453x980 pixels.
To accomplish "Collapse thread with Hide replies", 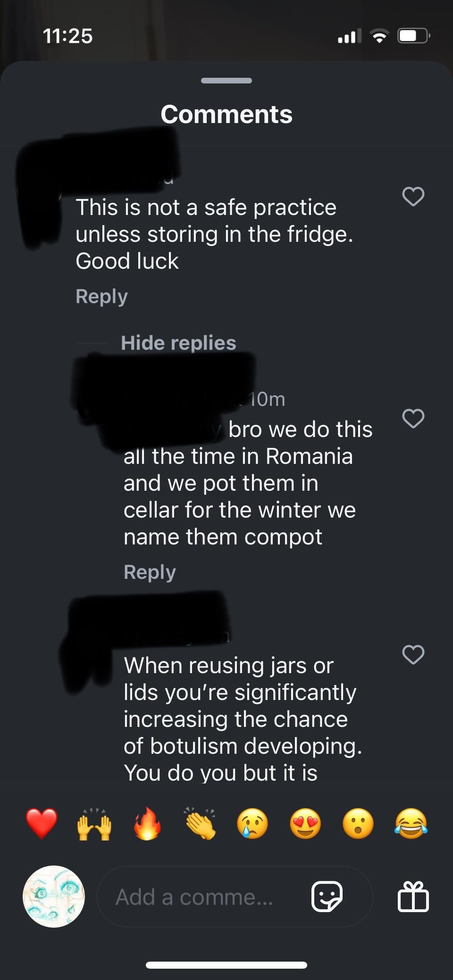I will (178, 343).
